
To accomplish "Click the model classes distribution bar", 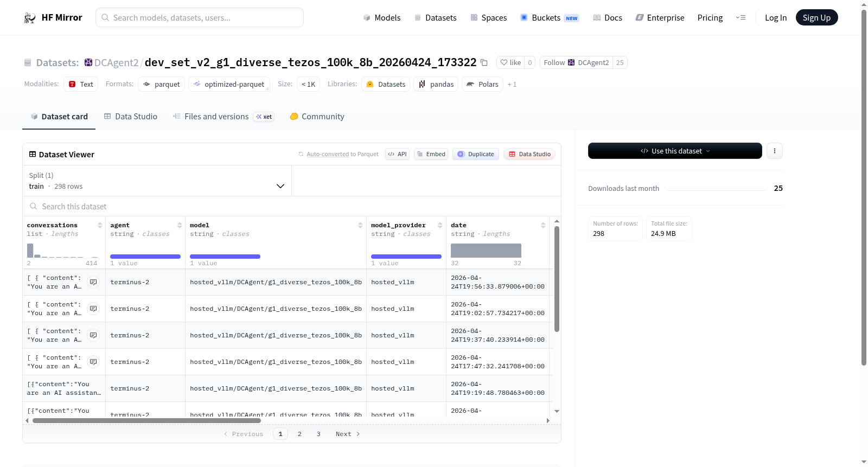I will point(225,257).
